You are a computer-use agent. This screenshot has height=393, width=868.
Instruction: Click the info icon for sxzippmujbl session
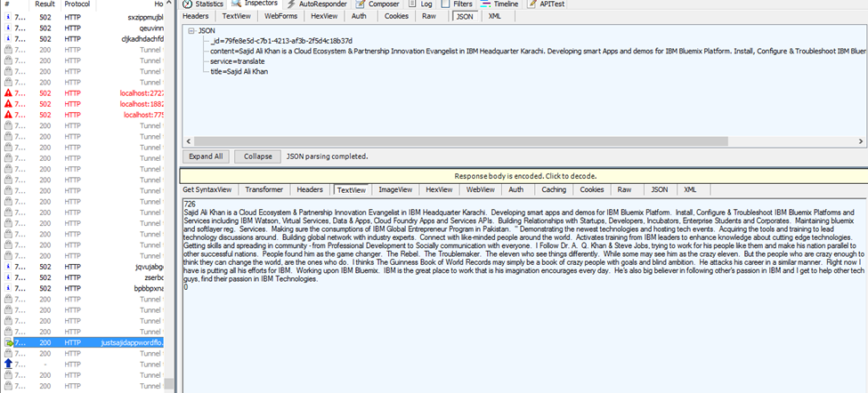pos(8,17)
